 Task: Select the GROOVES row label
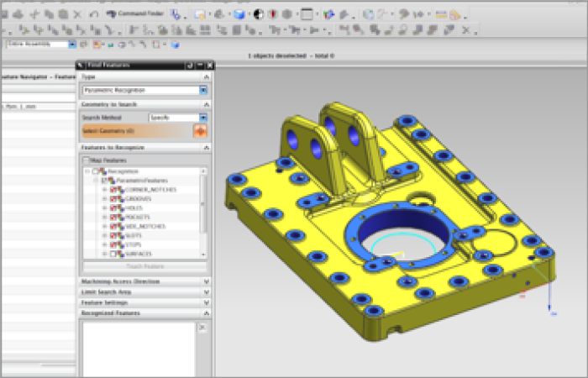coord(138,199)
